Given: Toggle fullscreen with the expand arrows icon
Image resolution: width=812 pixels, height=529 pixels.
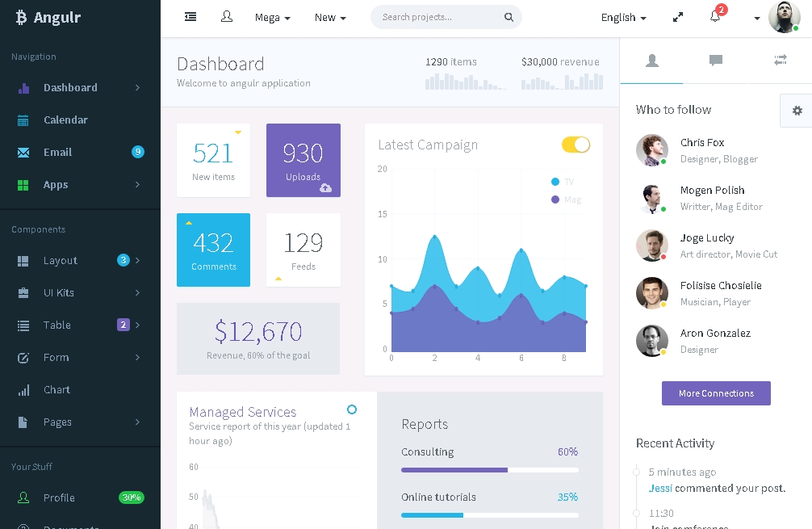Looking at the screenshot, I should (678, 17).
